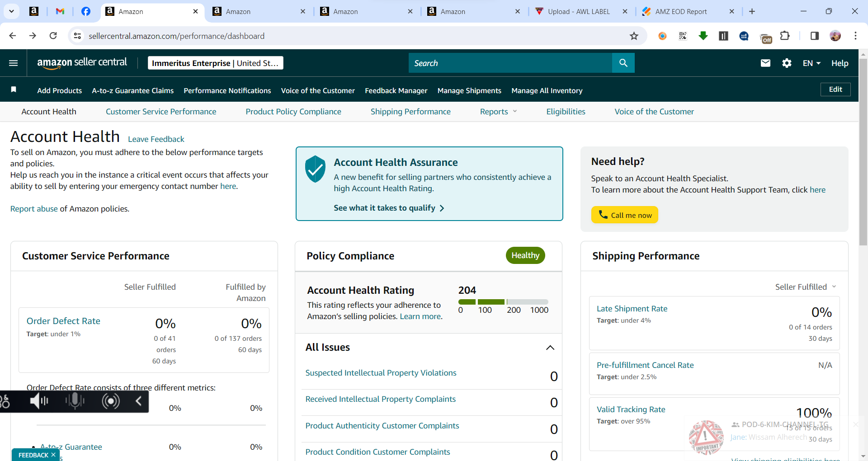Click the Leave Feedback link
The height and width of the screenshot is (461, 868).
tap(156, 139)
